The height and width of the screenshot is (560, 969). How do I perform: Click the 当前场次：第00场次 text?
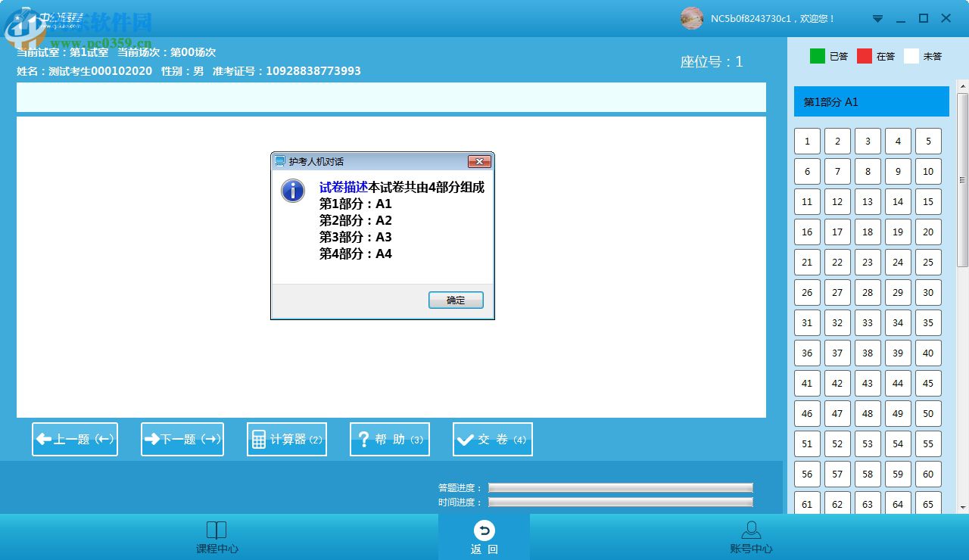167,52
